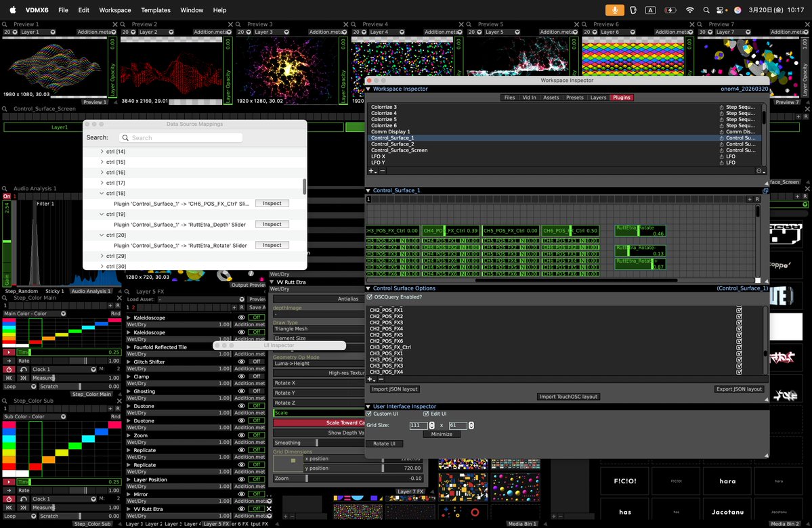The width and height of the screenshot is (812, 528).
Task: Click the plus icon below Control Surface Options list
Action: pos(371,380)
